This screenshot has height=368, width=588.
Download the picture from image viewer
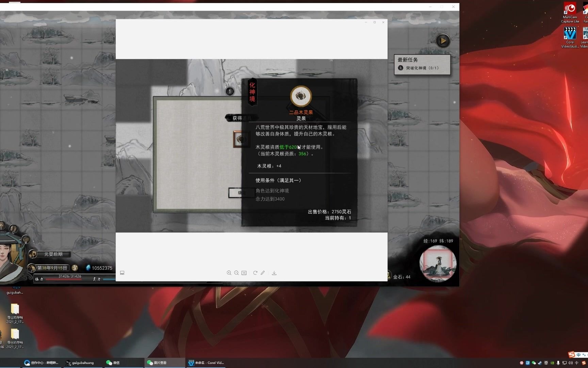[274, 273]
